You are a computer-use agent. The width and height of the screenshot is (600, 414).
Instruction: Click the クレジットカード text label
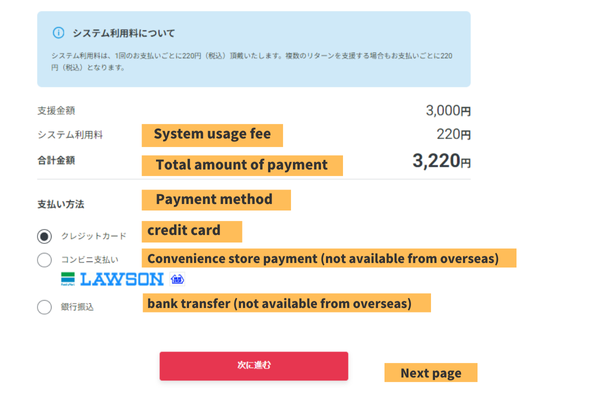pyautogui.click(x=94, y=236)
